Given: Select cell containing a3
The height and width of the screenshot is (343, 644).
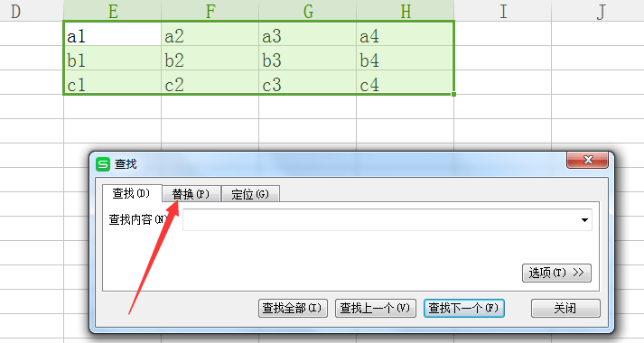Looking at the screenshot, I should click(308, 33).
